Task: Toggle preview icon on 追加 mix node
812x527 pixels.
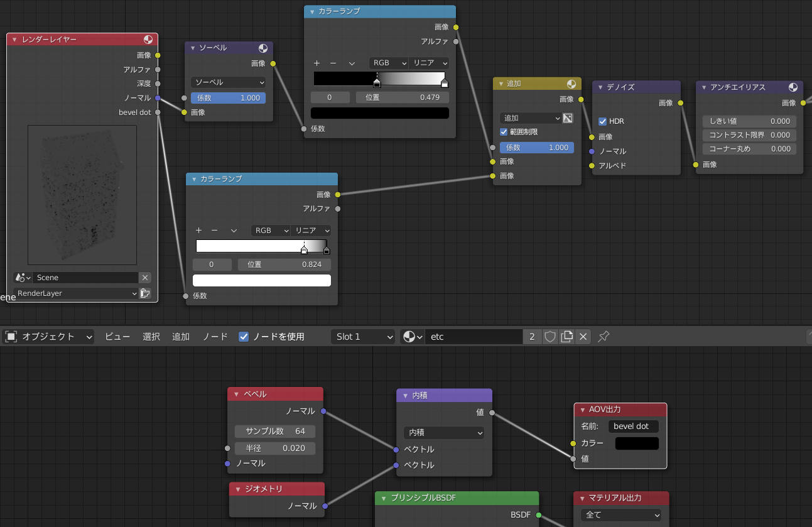Action: pos(571,84)
